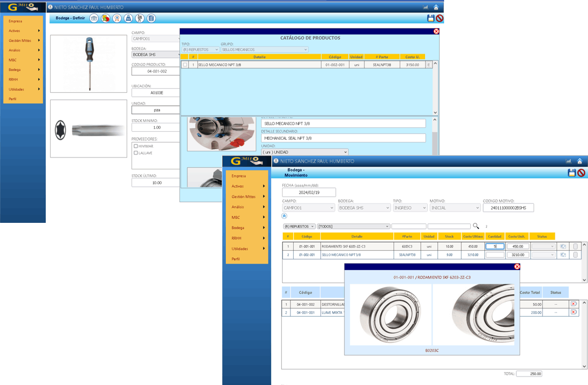Toggle the LALLAVE provider checkbox
This screenshot has height=385, width=588.
[136, 153]
